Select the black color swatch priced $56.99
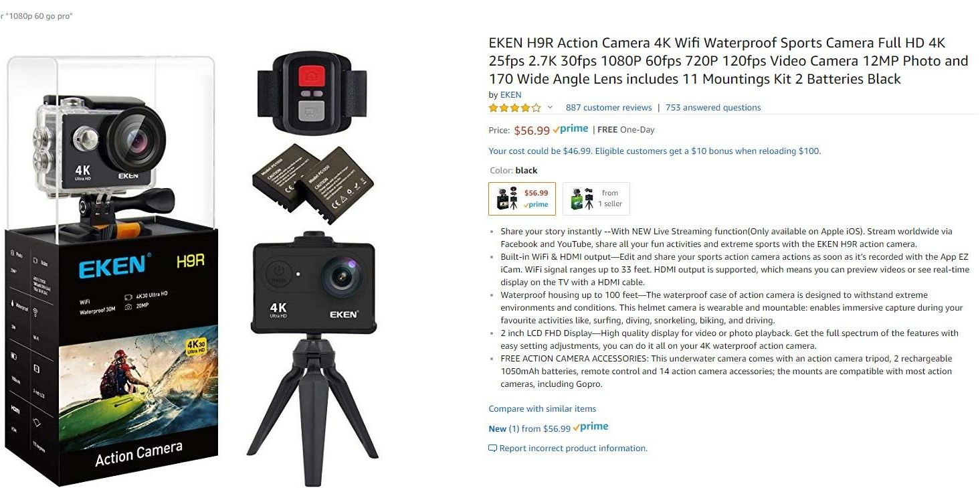 (x=522, y=199)
